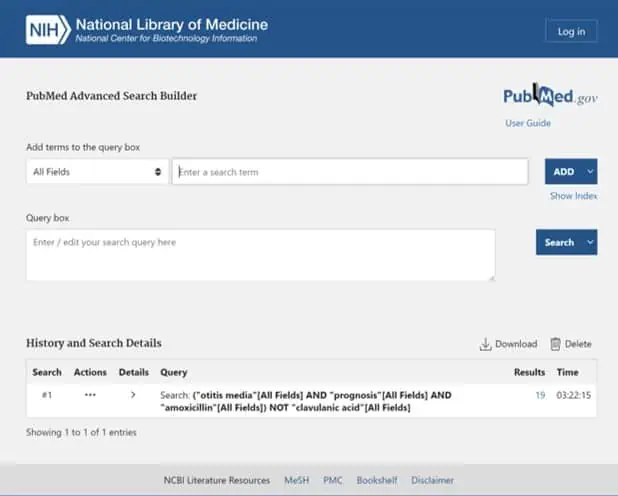The width and height of the screenshot is (618, 496).
Task: Expand Details chevron for search #1
Action: 133,395
